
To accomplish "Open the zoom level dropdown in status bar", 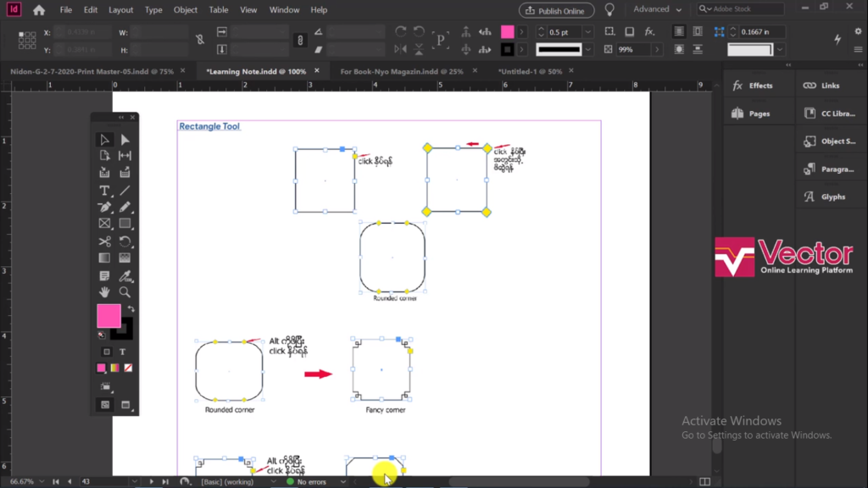I will [42, 482].
